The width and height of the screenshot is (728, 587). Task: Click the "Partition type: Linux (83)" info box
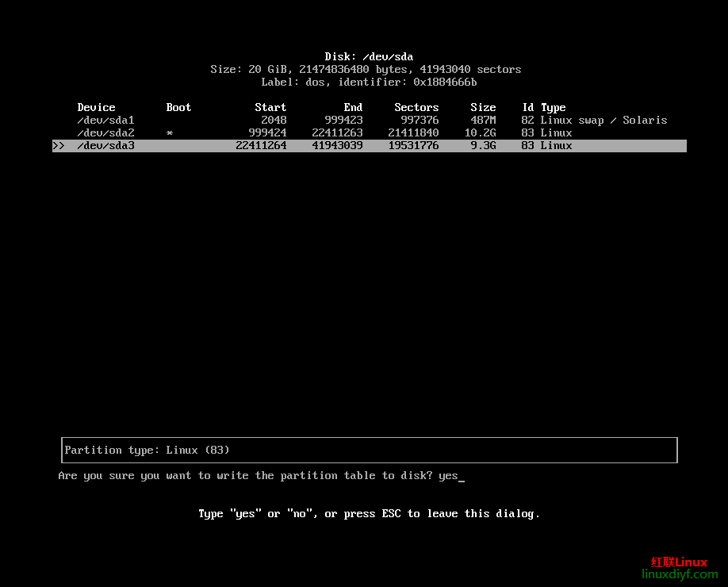(369, 450)
